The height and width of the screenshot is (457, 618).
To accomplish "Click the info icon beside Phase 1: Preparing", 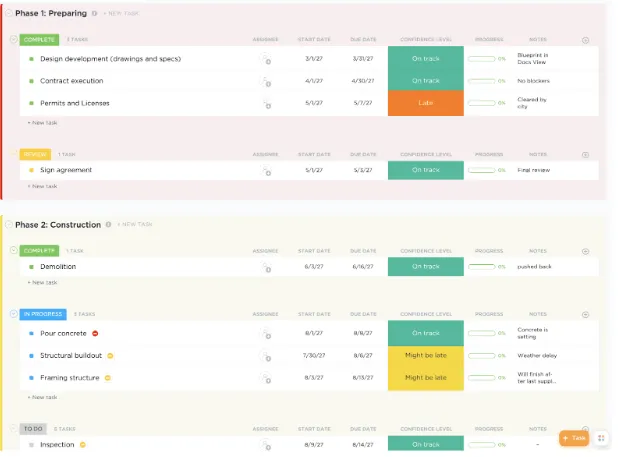I will [x=94, y=13].
